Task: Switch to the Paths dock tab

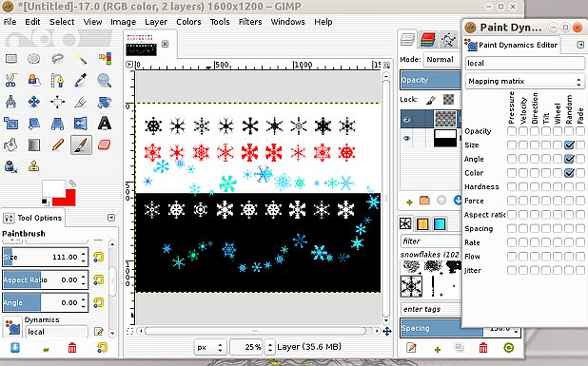Action: 448,39
